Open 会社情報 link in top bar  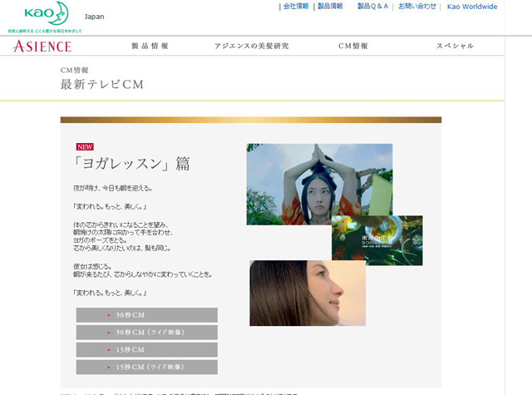click(296, 6)
